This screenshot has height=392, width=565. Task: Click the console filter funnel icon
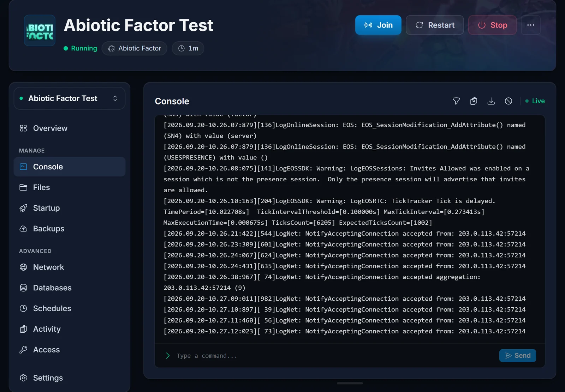456,101
